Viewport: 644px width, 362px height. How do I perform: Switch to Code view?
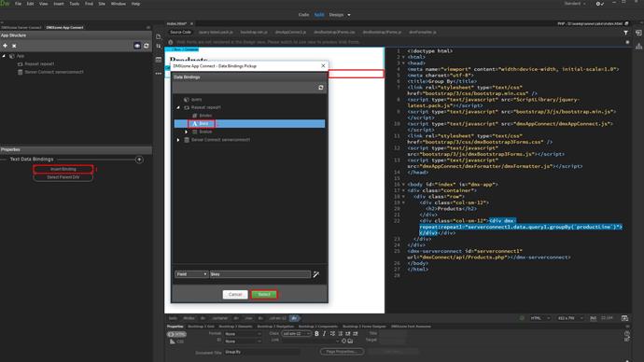[303, 14]
